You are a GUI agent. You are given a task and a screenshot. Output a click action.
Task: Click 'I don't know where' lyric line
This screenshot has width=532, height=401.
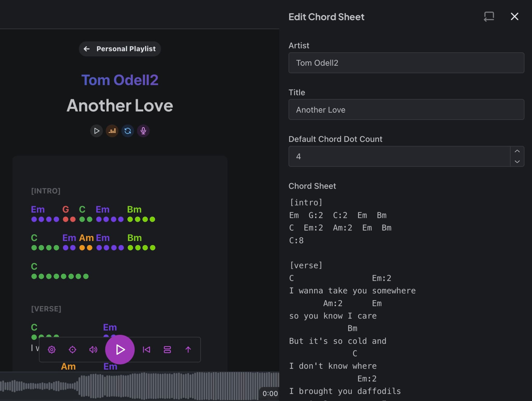tap(333, 366)
